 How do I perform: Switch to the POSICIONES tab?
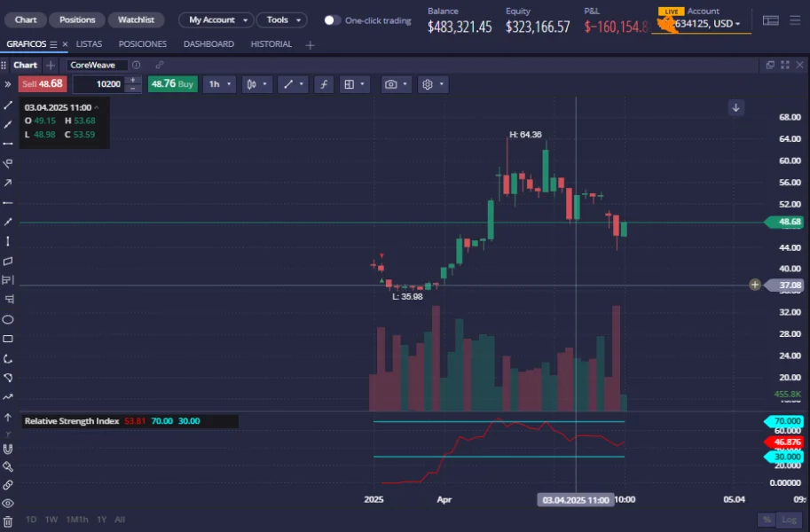click(143, 44)
